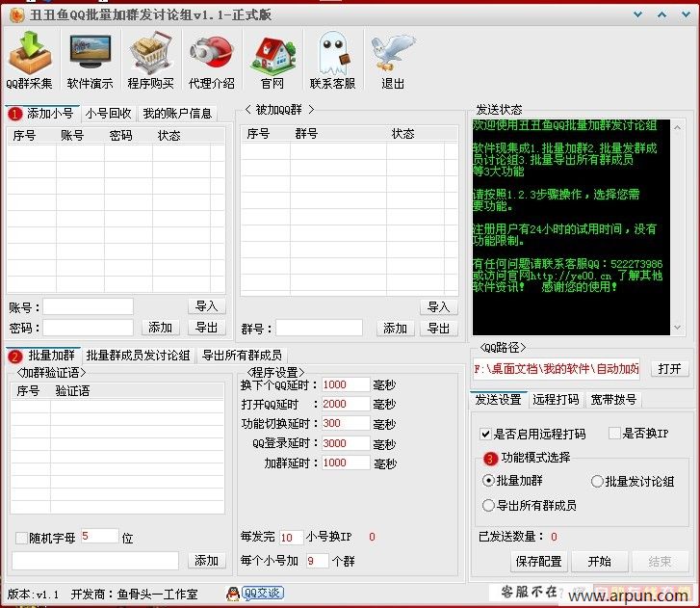The height and width of the screenshot is (608, 700).
Task: Select the 批量加群 radio button
Action: (x=488, y=481)
